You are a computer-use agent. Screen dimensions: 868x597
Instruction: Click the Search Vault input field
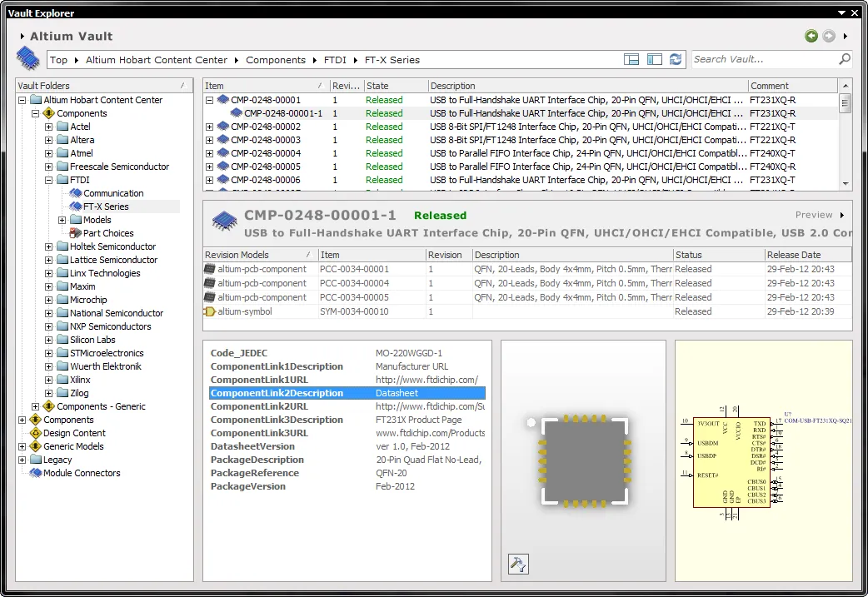(x=762, y=59)
